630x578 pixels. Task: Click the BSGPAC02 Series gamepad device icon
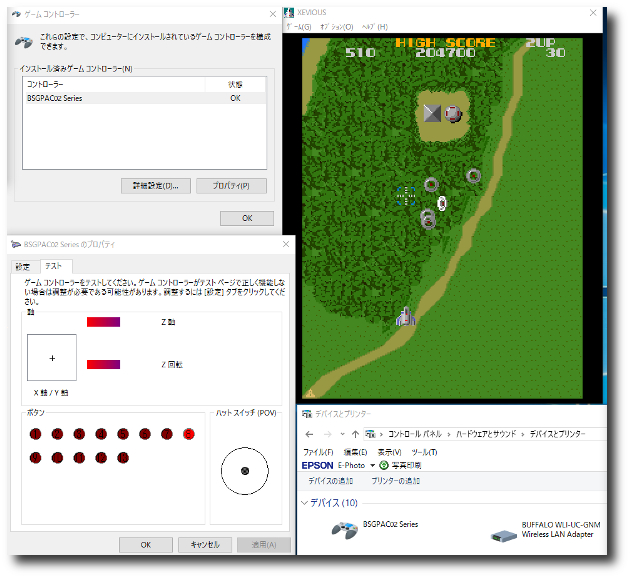(x=345, y=529)
